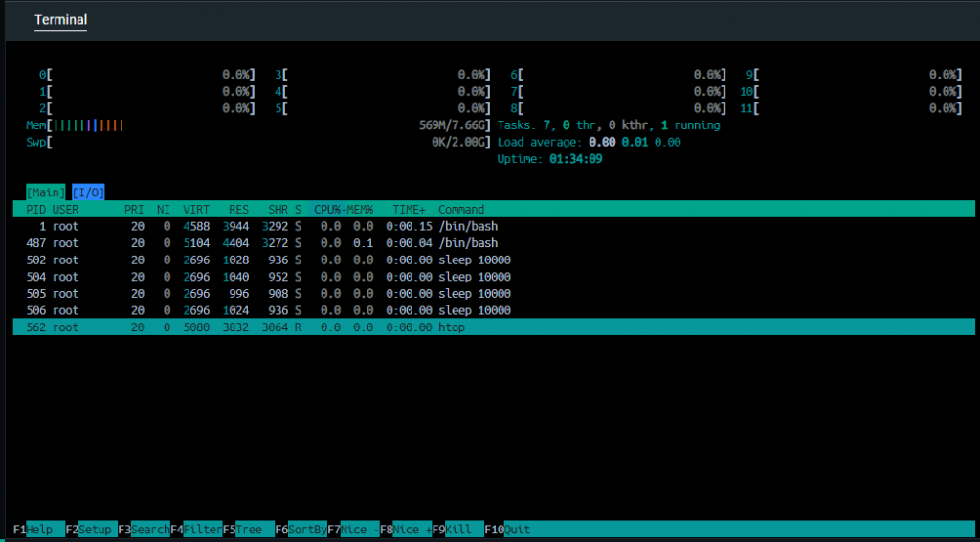Screen dimensions: 980x542
Task: Click the PID column header
Action: point(36,210)
